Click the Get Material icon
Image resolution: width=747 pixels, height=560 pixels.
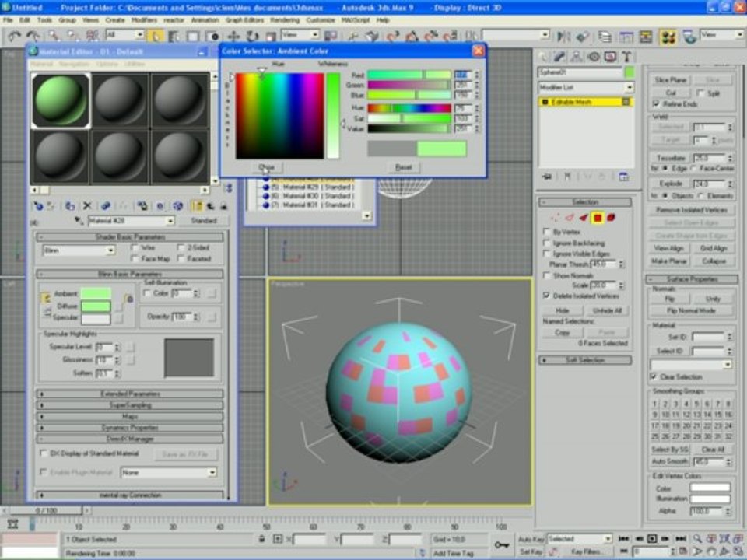click(x=37, y=206)
